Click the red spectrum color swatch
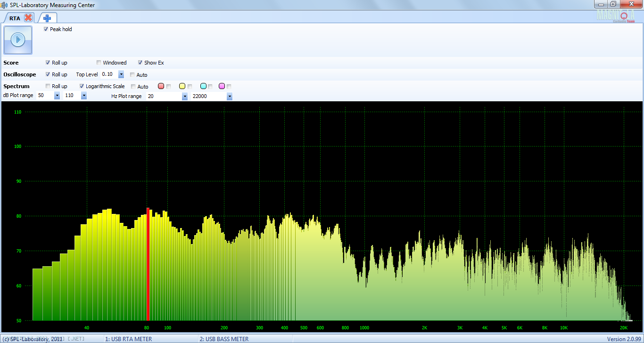 point(161,86)
